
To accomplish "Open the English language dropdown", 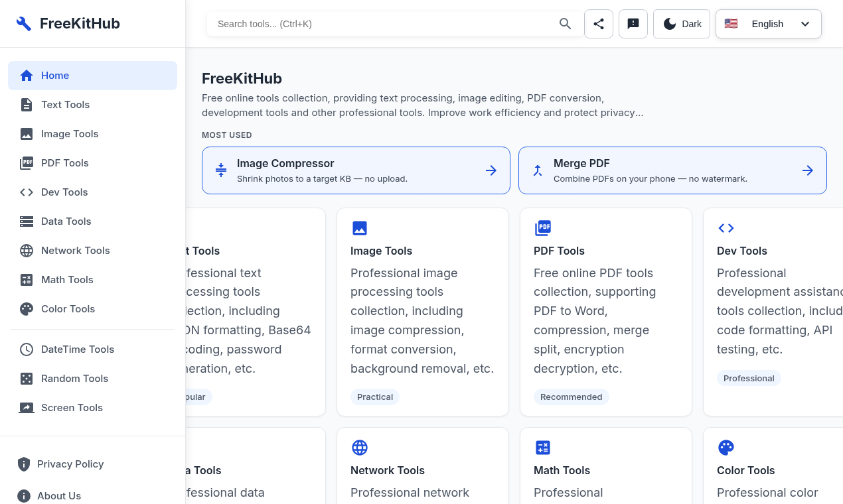I will tap(769, 24).
